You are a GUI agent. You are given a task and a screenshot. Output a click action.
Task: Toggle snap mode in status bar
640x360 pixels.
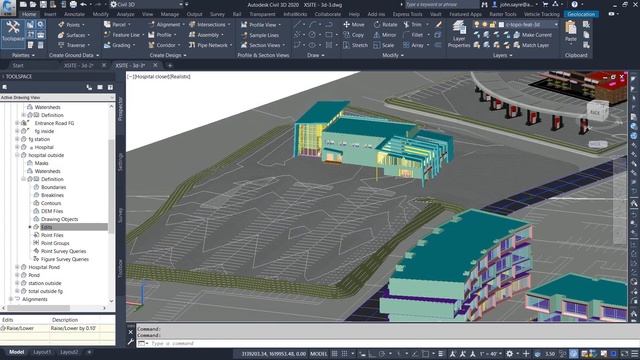click(344, 354)
